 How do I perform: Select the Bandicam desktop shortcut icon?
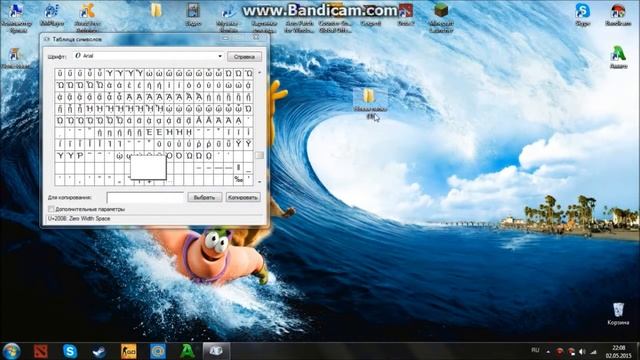click(618, 14)
